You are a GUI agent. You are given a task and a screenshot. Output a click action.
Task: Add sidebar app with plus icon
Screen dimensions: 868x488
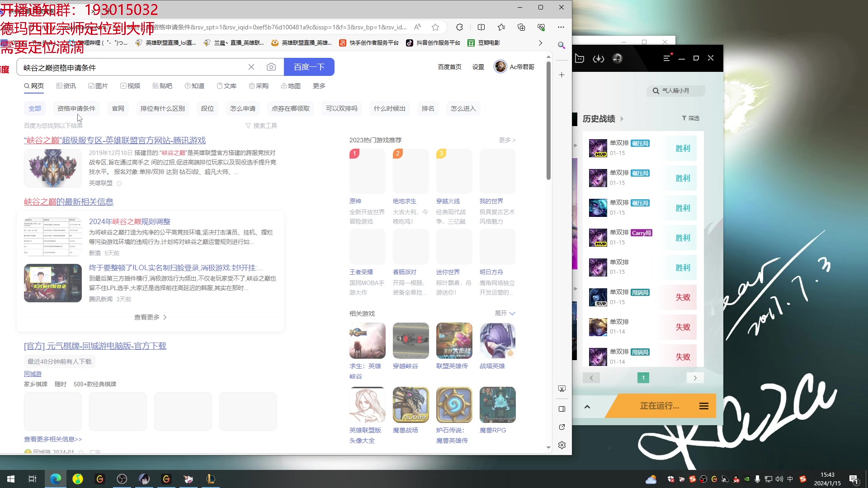pyautogui.click(x=561, y=75)
